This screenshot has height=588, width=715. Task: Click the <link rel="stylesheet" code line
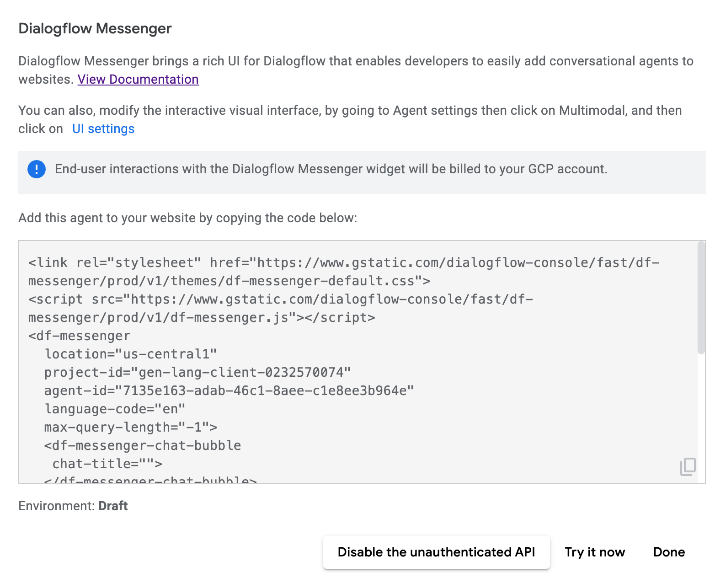pyautogui.click(x=344, y=272)
